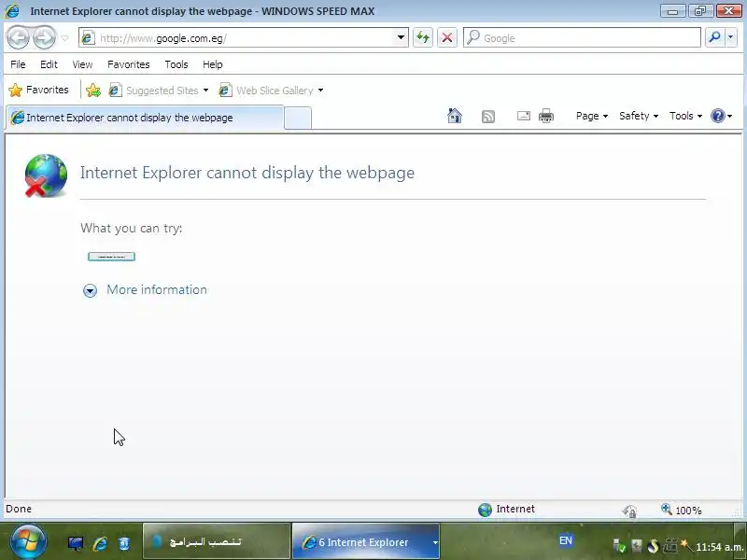The width and height of the screenshot is (747, 560).
Task: Click the Read Mail envelope icon
Action: coord(524,116)
